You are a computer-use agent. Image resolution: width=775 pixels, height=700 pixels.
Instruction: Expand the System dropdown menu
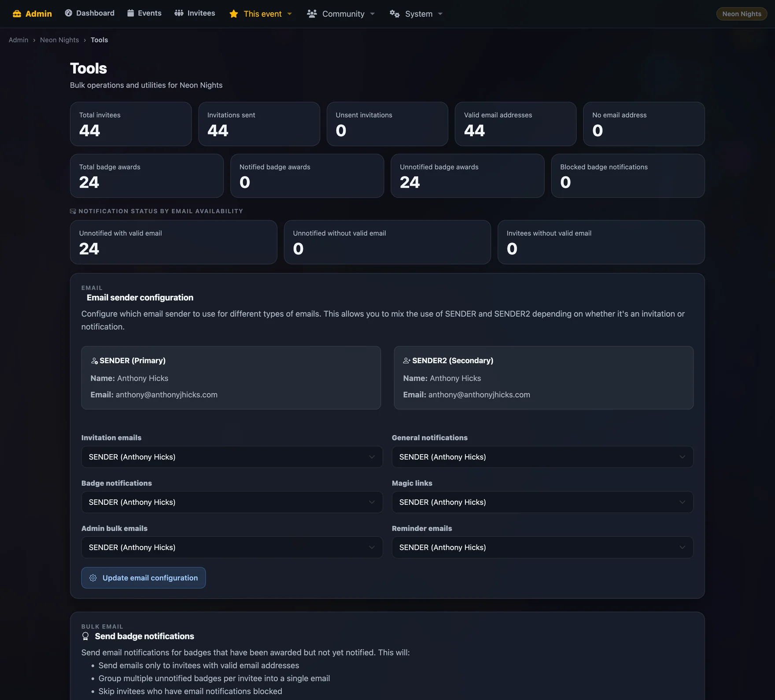click(416, 14)
